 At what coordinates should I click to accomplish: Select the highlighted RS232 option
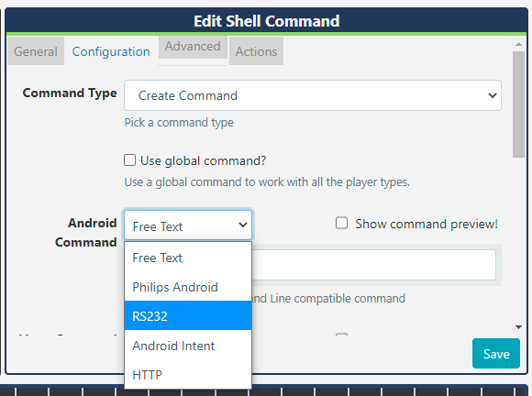point(188,315)
